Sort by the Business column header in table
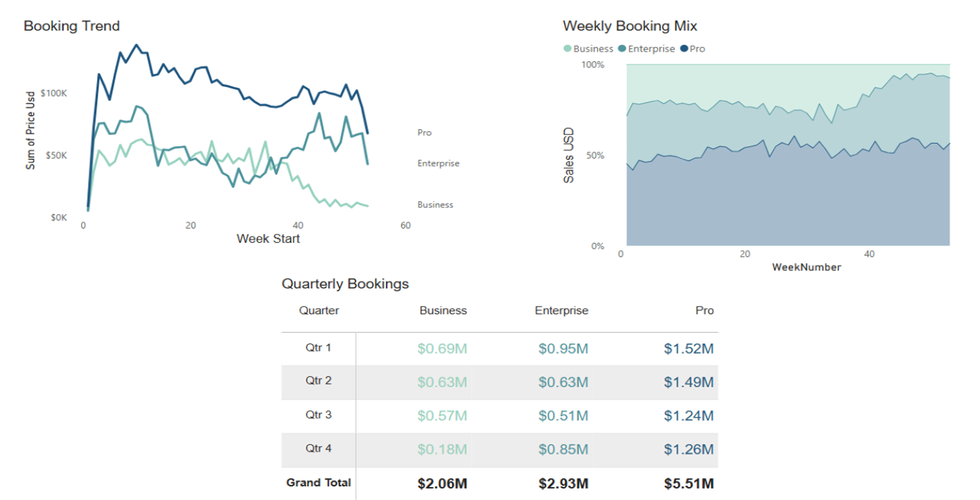980x500 pixels. coord(443,311)
